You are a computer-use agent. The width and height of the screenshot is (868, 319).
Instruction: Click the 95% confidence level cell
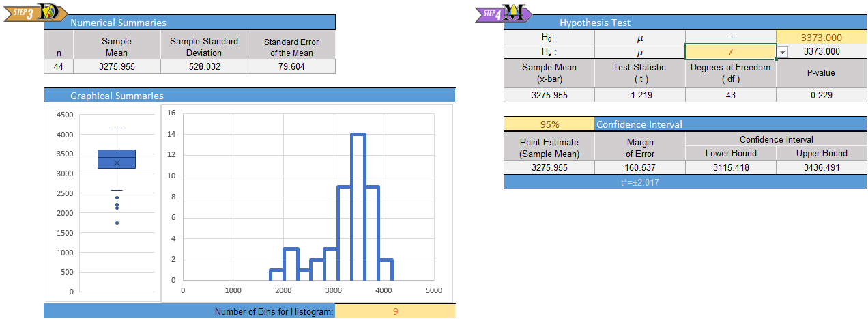549,124
